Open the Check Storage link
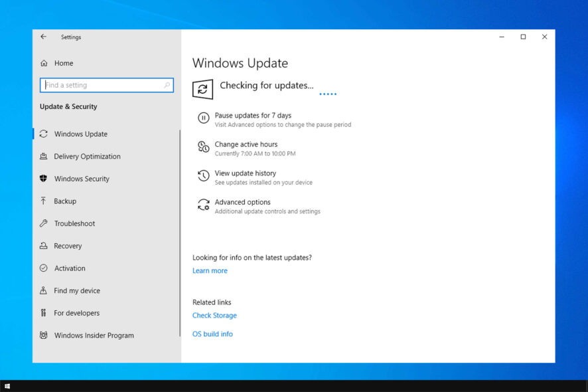 214,316
